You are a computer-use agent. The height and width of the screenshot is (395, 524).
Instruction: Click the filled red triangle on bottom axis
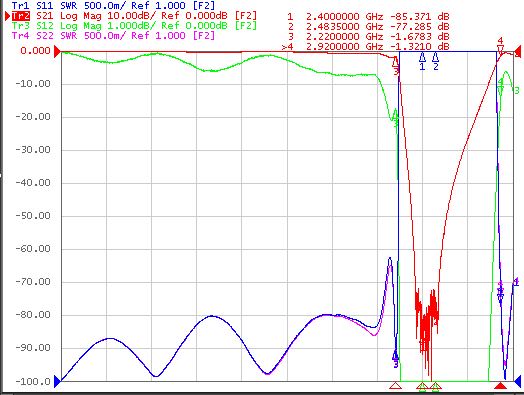[x=500, y=386]
